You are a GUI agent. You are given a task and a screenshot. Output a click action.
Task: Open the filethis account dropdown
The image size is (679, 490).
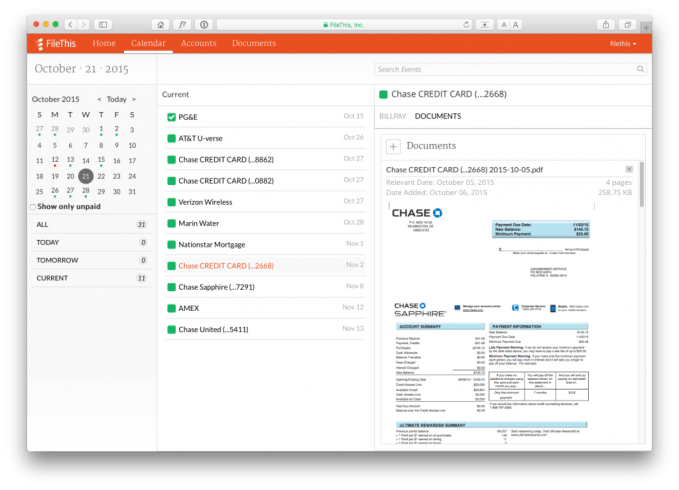click(x=623, y=44)
